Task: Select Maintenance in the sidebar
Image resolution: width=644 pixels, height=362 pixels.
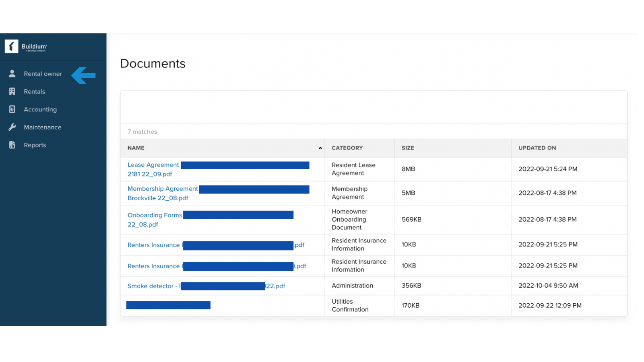Action: [x=43, y=127]
